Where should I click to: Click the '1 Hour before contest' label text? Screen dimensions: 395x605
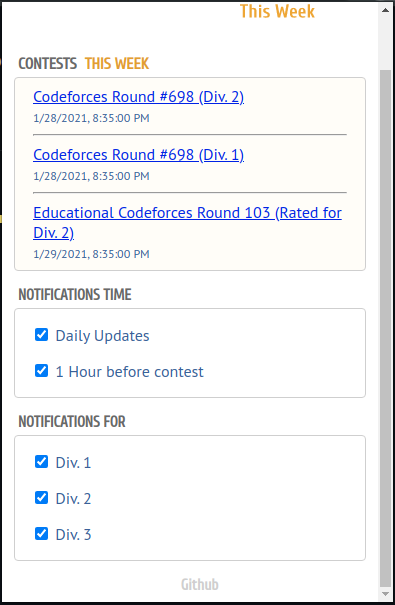coord(130,372)
